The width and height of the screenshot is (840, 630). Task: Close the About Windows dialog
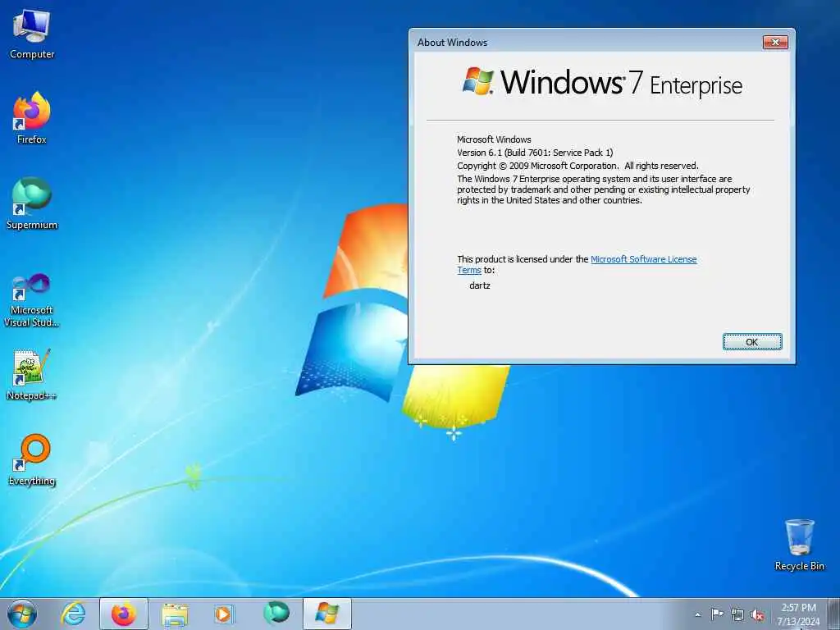tap(775, 42)
